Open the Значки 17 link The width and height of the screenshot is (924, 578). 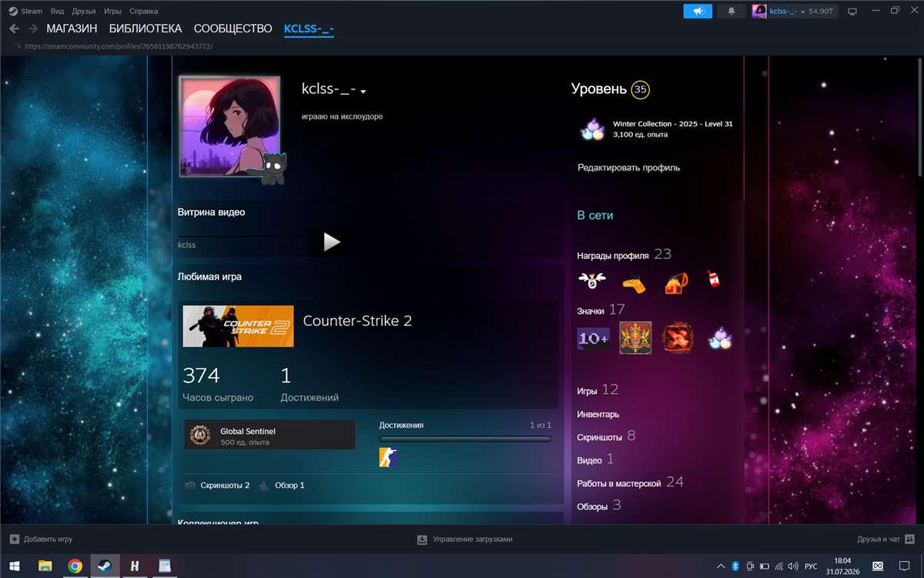pyautogui.click(x=601, y=310)
